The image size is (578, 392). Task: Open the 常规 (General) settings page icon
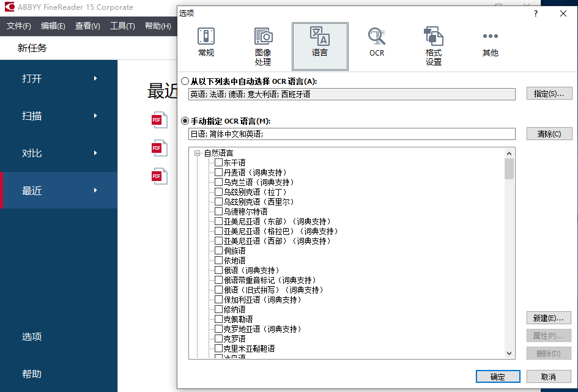click(206, 43)
